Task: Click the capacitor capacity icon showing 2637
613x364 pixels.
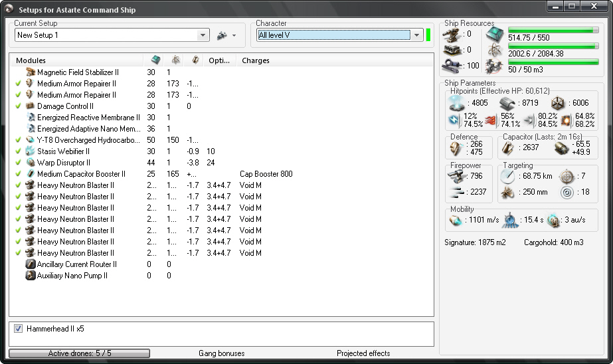Action: tap(507, 148)
